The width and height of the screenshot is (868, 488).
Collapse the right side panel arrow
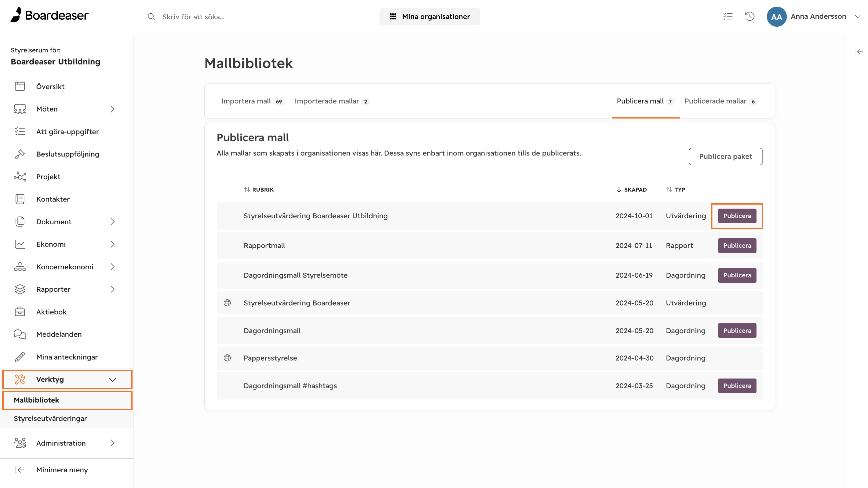click(x=859, y=51)
